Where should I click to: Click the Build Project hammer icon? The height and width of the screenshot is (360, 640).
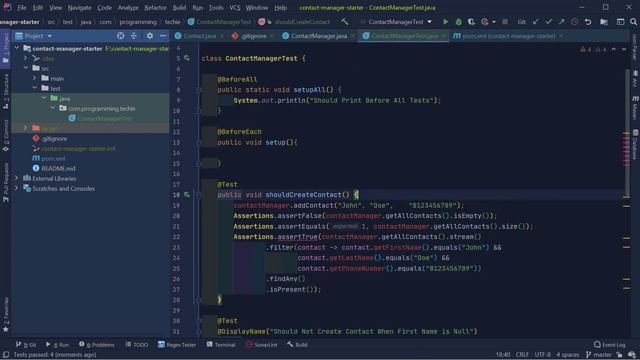point(345,22)
